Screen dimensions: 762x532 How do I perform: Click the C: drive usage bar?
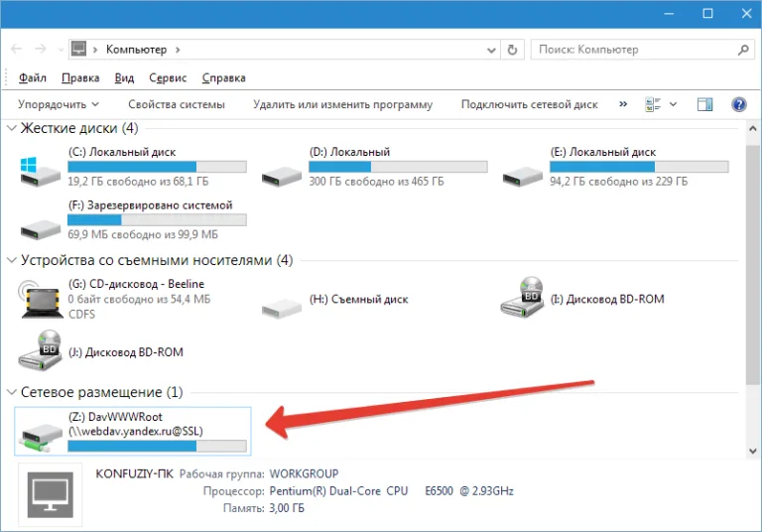(x=157, y=167)
